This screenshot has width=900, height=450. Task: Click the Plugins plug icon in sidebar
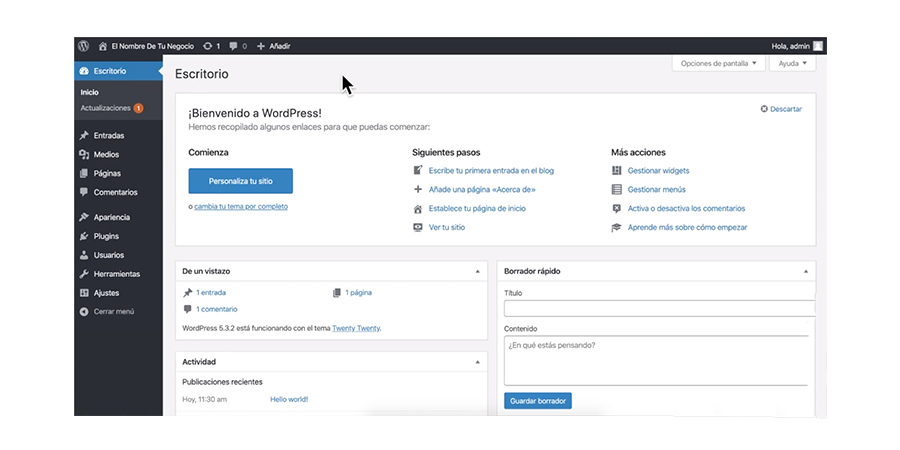pos(84,236)
